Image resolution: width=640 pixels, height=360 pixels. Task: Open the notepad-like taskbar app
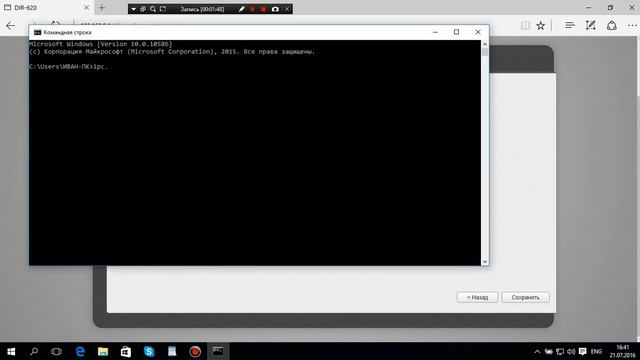coord(172,351)
